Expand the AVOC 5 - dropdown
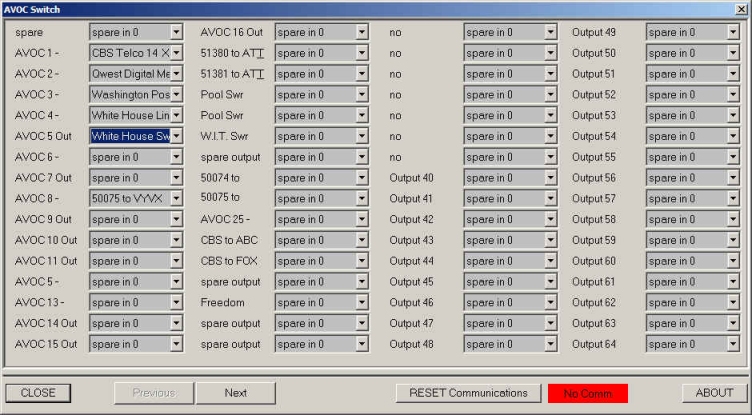The image size is (752, 415). click(x=176, y=282)
